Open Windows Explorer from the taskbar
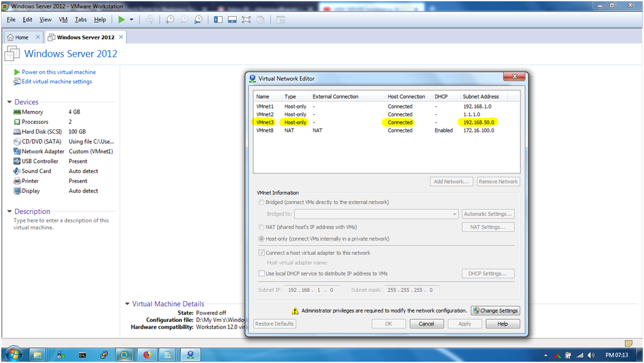The height and width of the screenshot is (363, 644). tap(37, 355)
